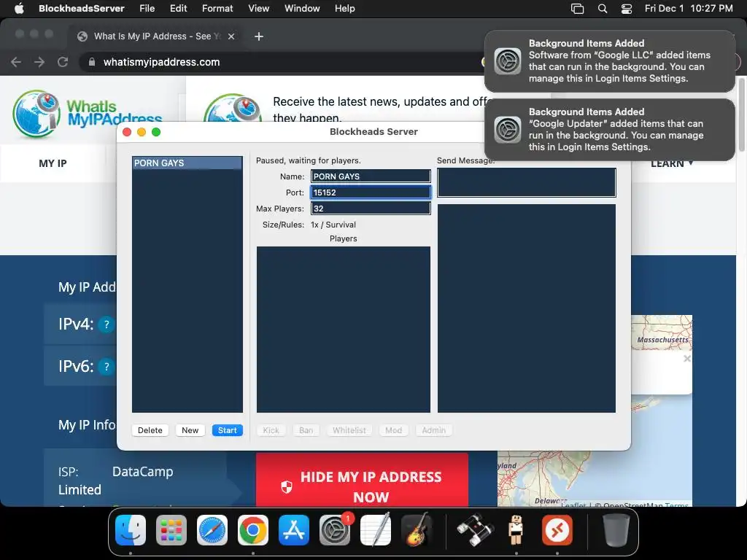
Task: Close the map popup with the X
Action: click(x=686, y=359)
